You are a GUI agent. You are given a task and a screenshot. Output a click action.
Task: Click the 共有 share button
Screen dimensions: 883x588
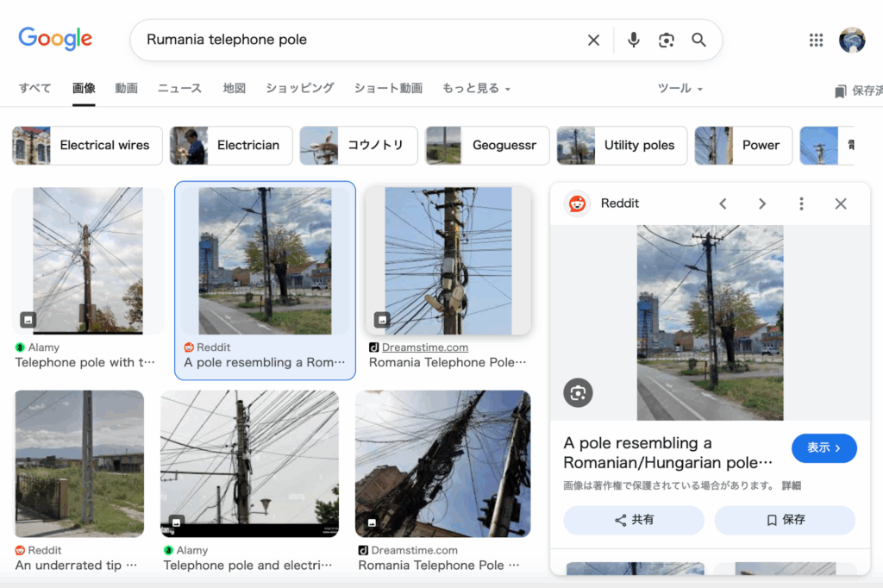pyautogui.click(x=634, y=520)
